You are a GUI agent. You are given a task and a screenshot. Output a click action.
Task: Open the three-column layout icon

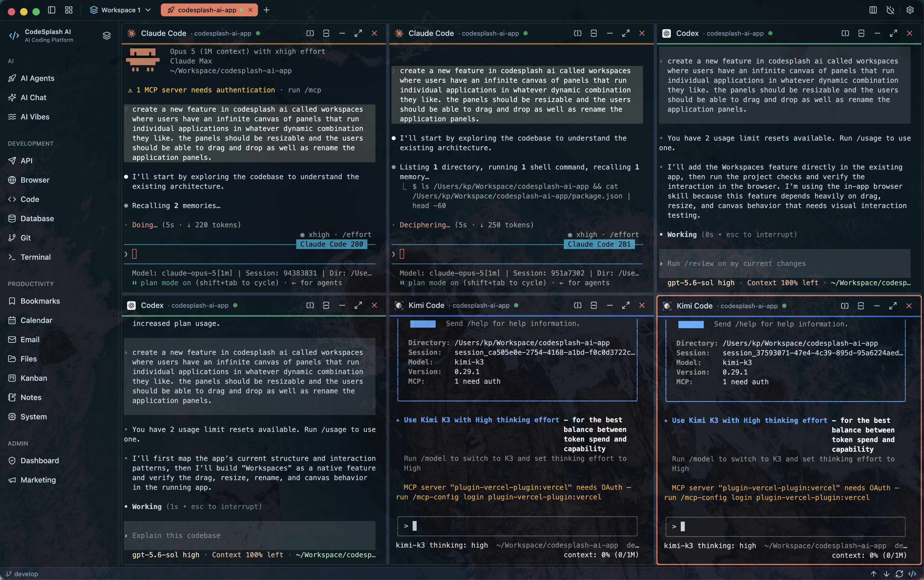pyautogui.click(x=873, y=10)
